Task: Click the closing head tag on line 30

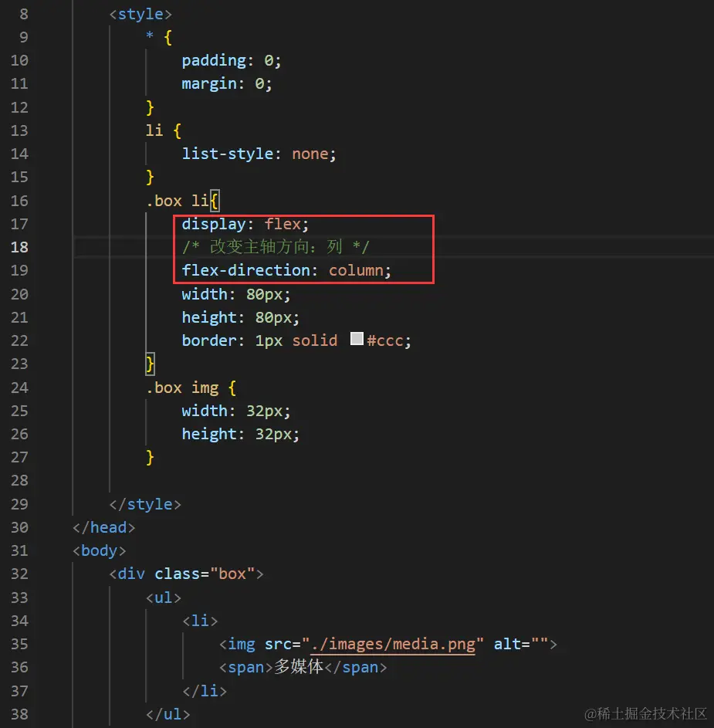Action: 104,527
